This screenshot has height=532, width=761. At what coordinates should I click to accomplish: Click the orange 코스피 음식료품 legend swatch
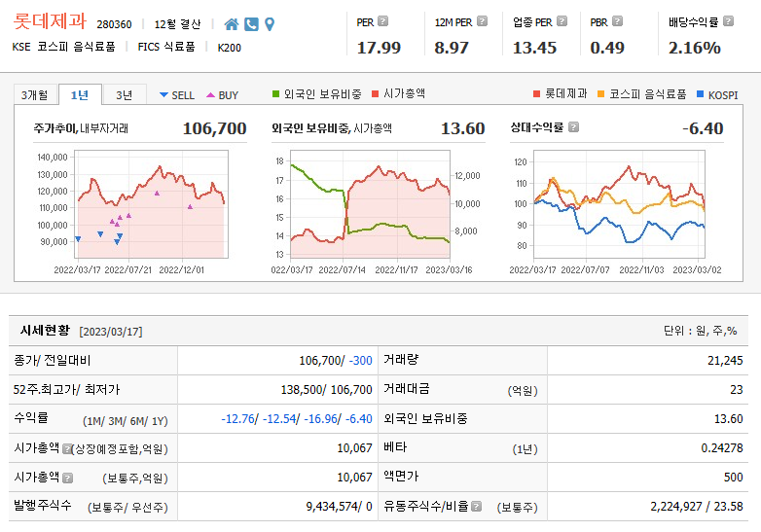(600, 93)
